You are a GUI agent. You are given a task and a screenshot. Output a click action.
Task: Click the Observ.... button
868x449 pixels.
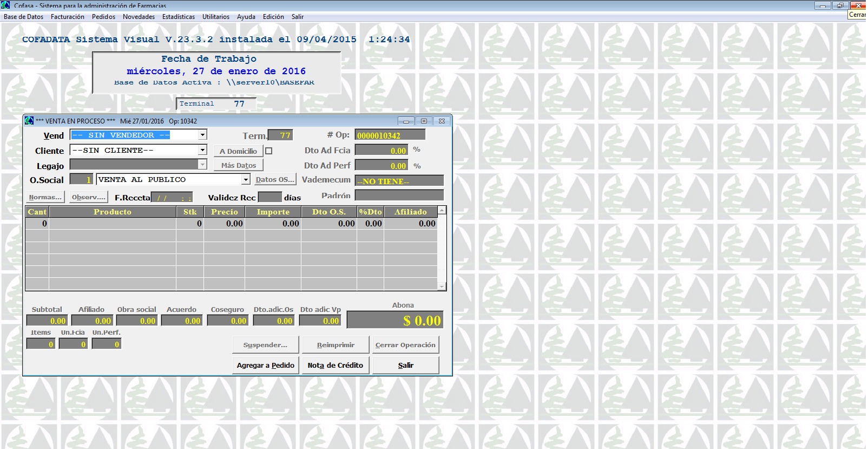point(89,197)
